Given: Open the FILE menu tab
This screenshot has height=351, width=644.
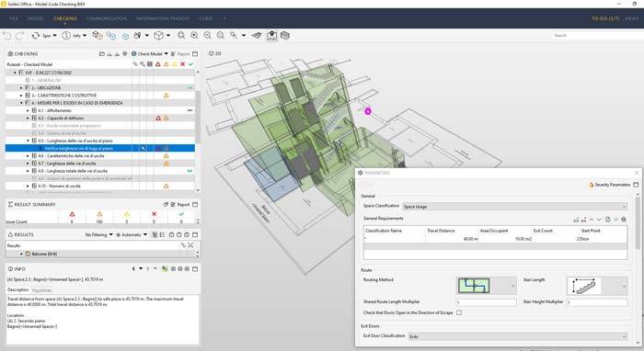Looking at the screenshot, I should click(14, 18).
